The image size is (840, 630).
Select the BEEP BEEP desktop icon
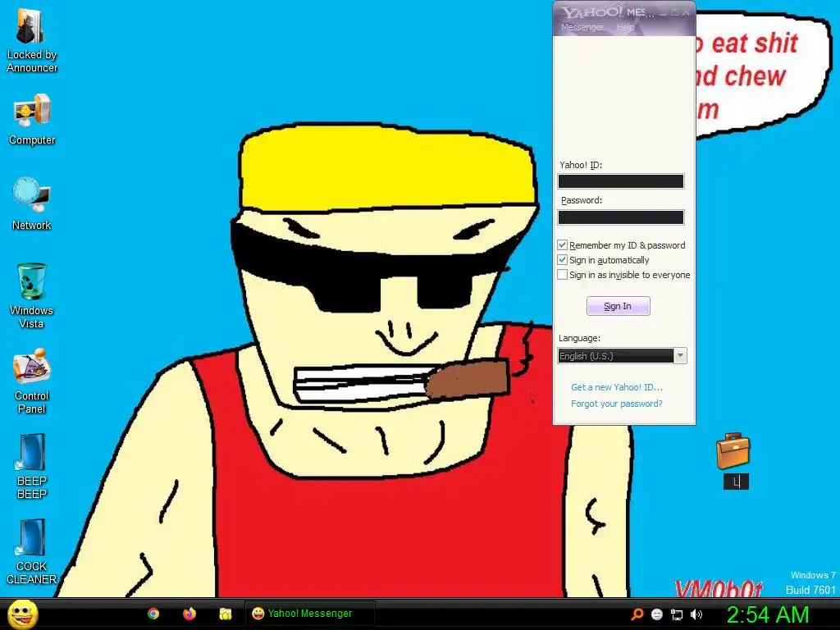[32, 466]
